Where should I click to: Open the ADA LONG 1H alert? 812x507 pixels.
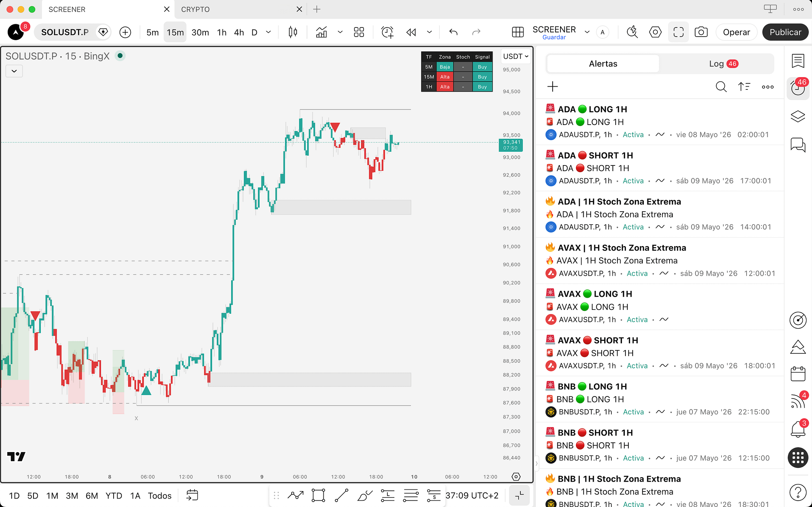click(x=660, y=122)
